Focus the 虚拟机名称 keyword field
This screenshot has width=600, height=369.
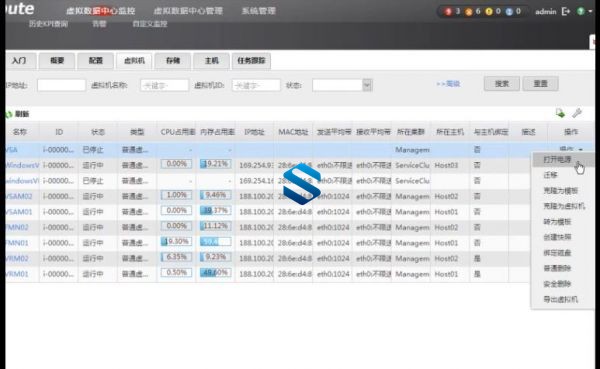point(165,85)
